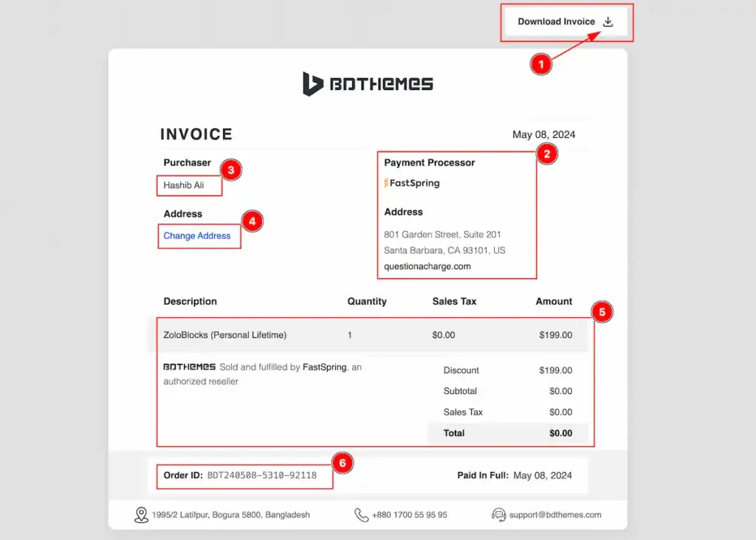The height and width of the screenshot is (540, 756).
Task: Click the Download Invoice button
Action: (566, 21)
